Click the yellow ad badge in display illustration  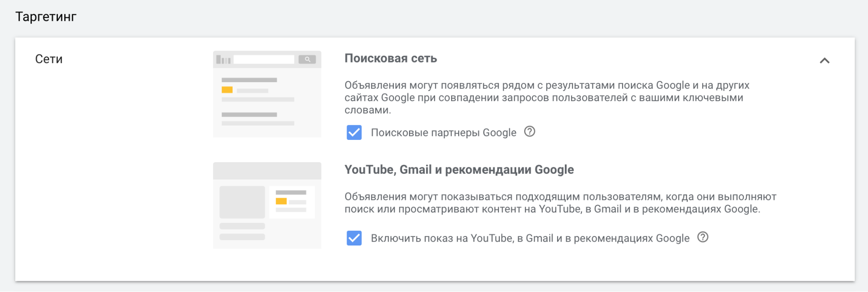[281, 201]
